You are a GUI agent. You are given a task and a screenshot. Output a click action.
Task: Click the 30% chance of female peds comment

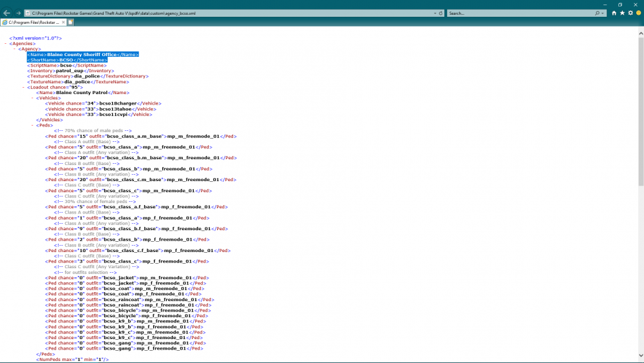pyautogui.click(x=95, y=201)
